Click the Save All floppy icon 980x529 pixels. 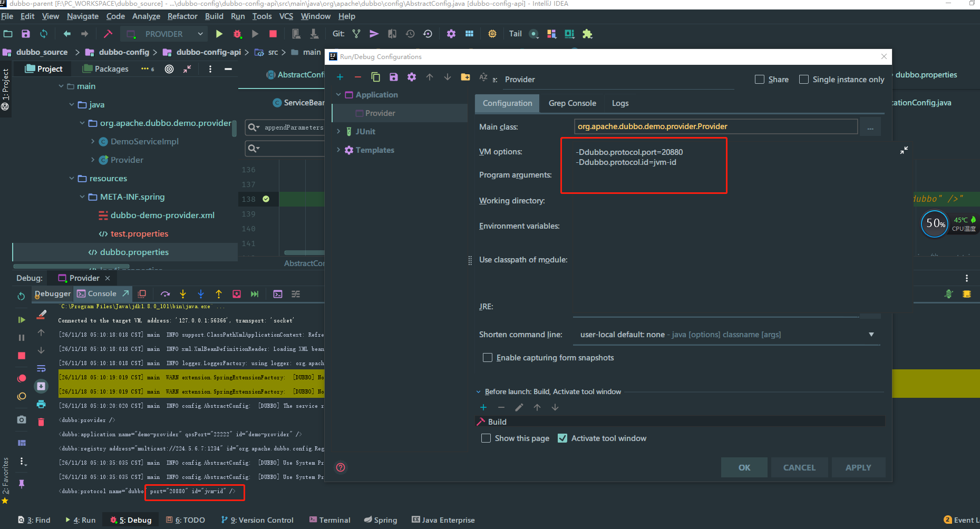[25, 34]
